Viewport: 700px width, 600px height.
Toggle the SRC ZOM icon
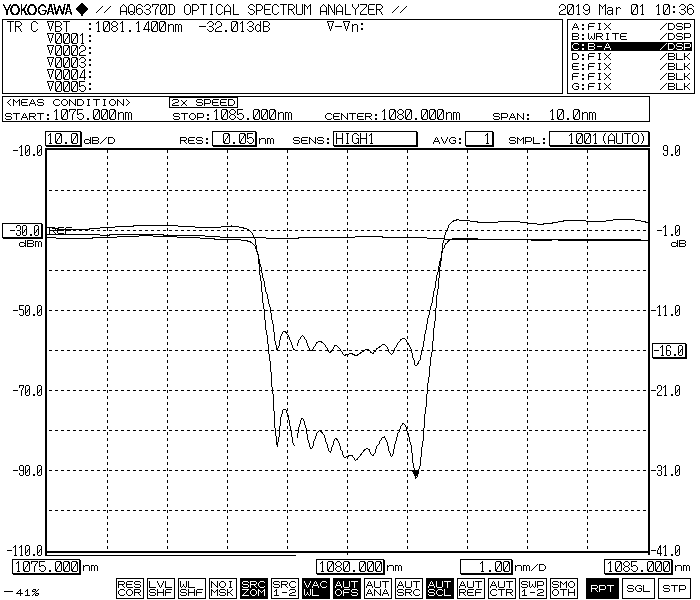coord(253,588)
